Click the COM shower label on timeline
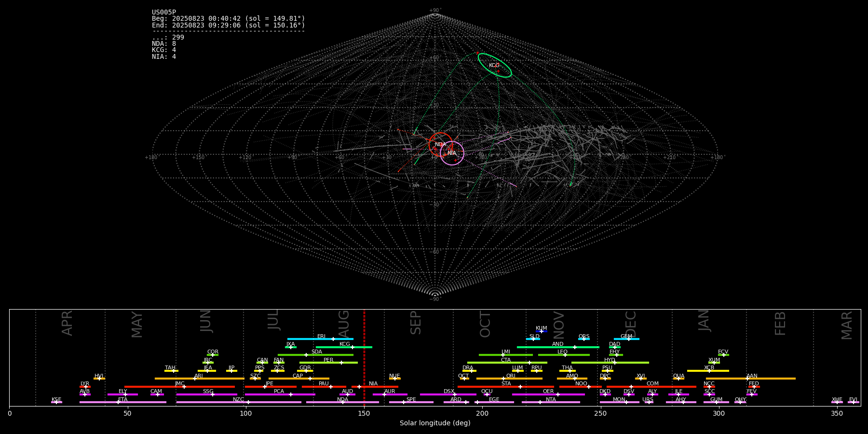The width and height of the screenshot is (868, 434). (x=652, y=384)
